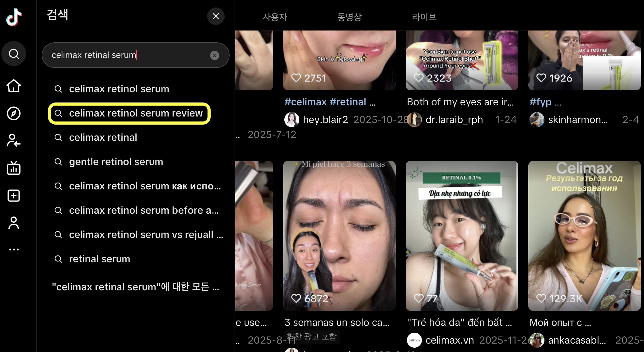Switch to the 라이브 tab

point(424,17)
